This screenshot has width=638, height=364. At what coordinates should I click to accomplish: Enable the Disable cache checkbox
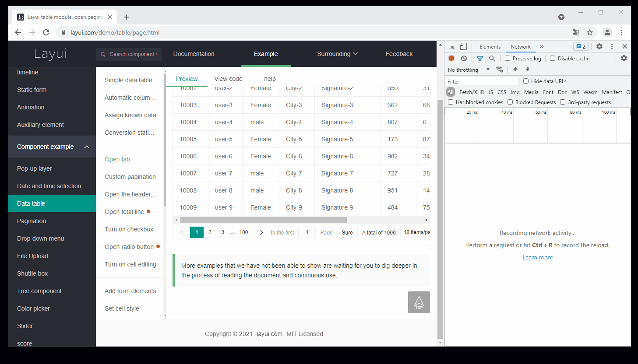[x=553, y=58]
